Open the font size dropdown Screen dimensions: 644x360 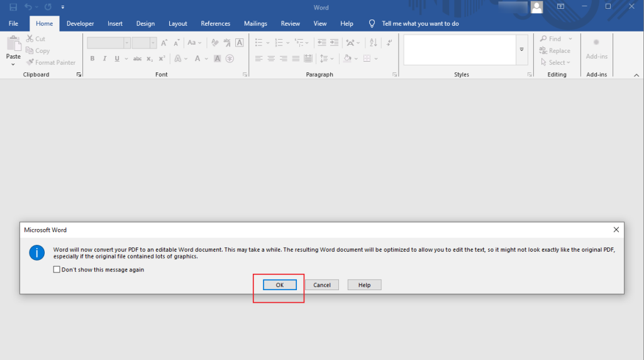(153, 43)
